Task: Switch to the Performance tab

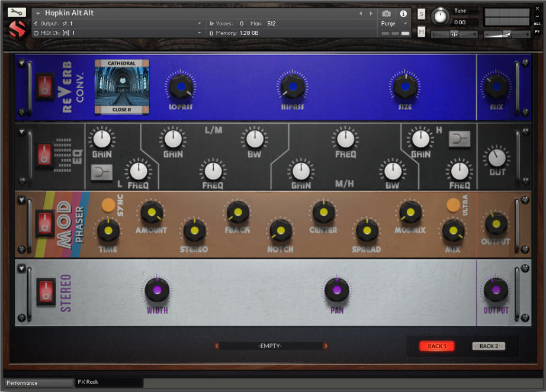Action: 37,383
